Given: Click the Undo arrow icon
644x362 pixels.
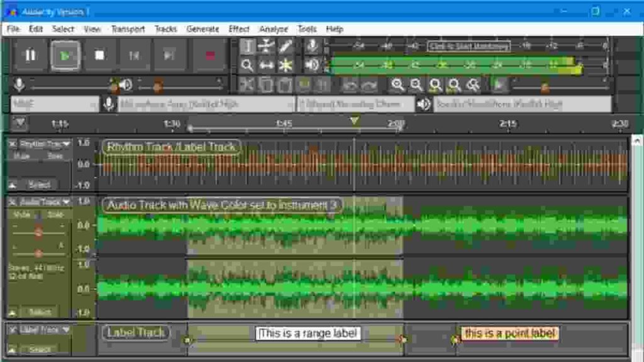Looking at the screenshot, I should pos(350,85).
